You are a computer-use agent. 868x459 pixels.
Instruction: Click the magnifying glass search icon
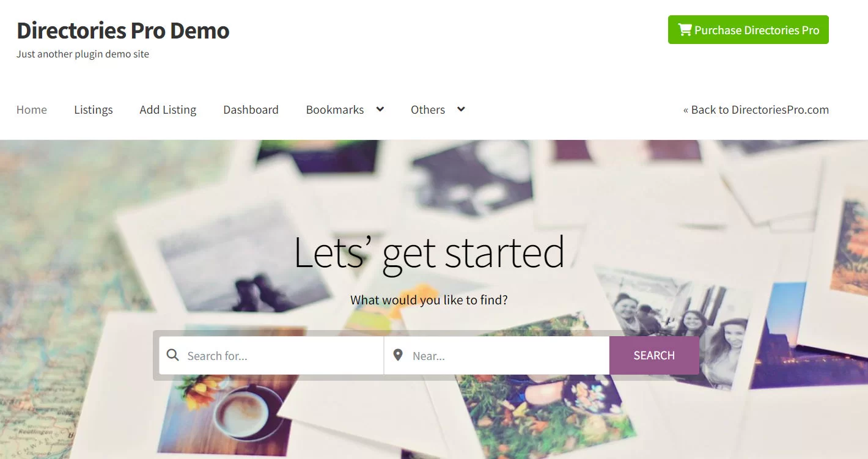tap(173, 355)
